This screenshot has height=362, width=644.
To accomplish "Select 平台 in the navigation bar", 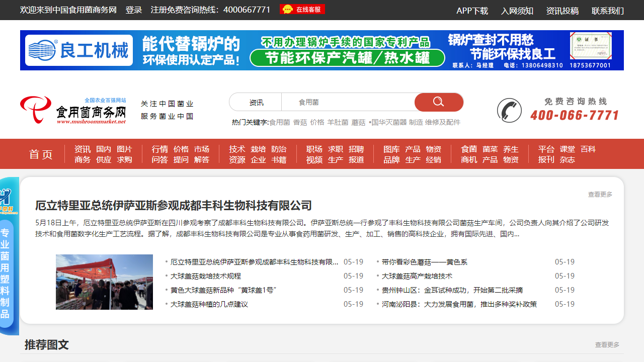I will pos(546,149).
